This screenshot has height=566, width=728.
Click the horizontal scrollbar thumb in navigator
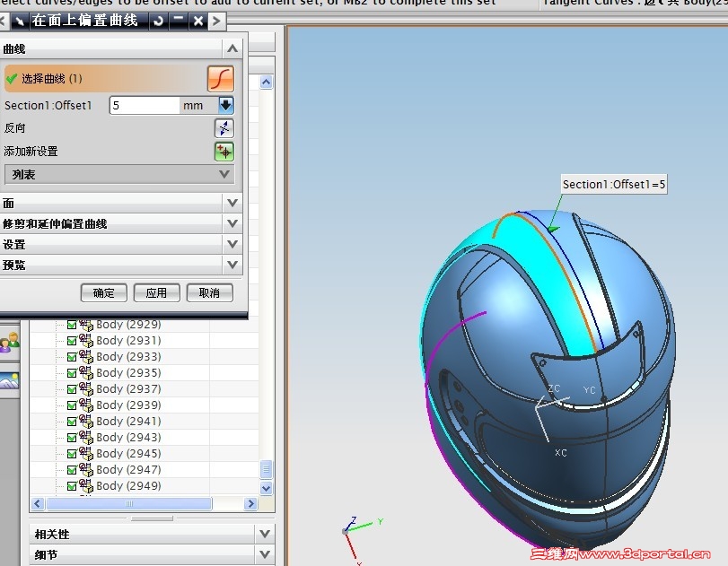[129, 503]
